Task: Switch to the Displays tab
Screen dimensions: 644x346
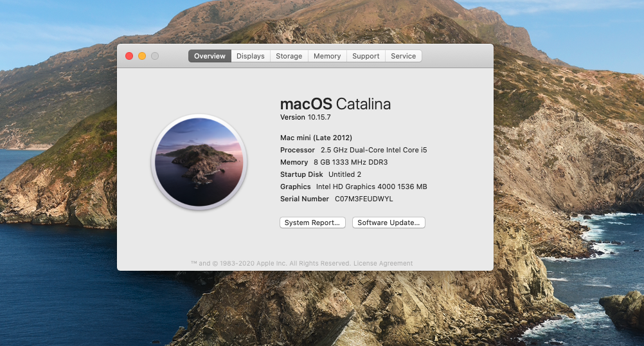Action: [x=250, y=56]
